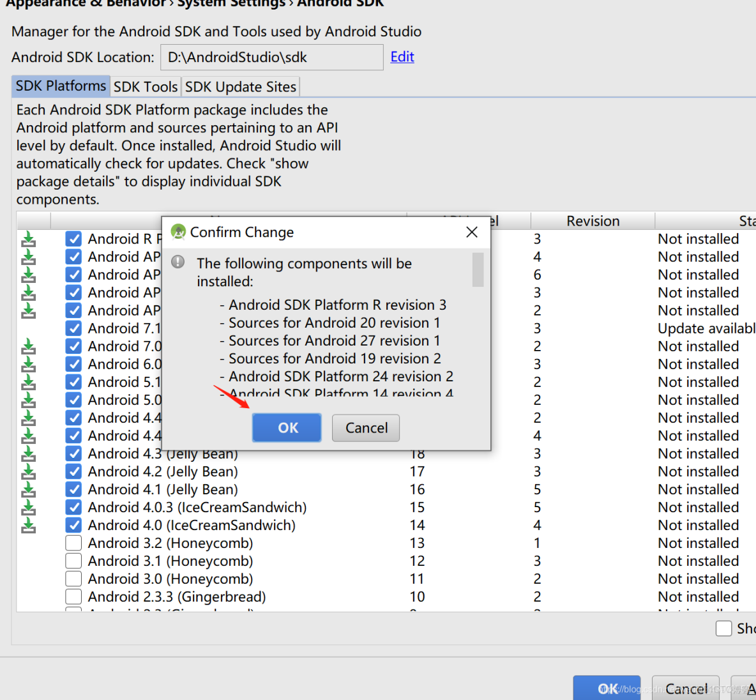Check Android 3.2 (Honeycomb) checkbox
This screenshot has height=700, width=756.
click(x=73, y=543)
